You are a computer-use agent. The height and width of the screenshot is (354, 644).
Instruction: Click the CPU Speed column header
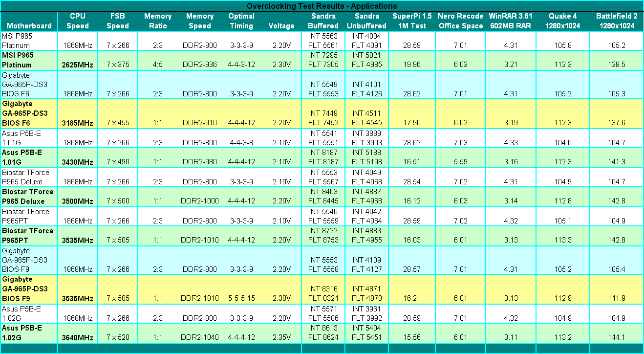pyautogui.click(x=78, y=21)
